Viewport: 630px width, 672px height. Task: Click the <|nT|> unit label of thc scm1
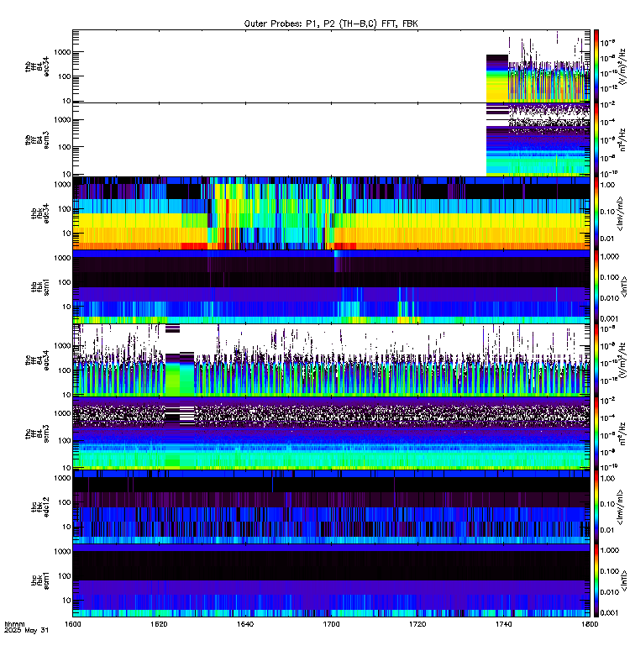click(624, 580)
